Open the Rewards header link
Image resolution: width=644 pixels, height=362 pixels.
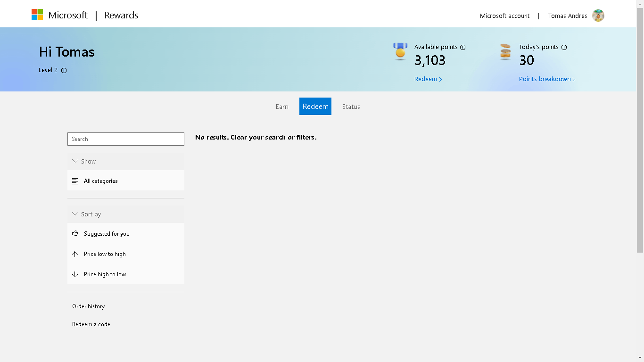[121, 15]
